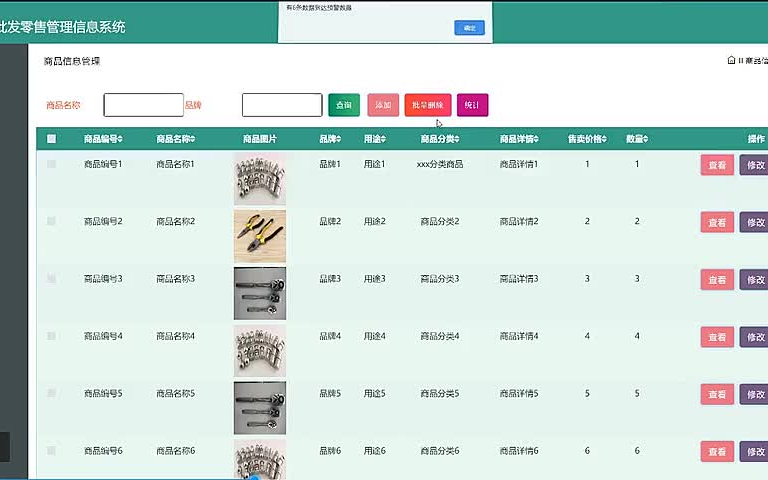Sort by 商品名称 column arrows

click(192, 139)
